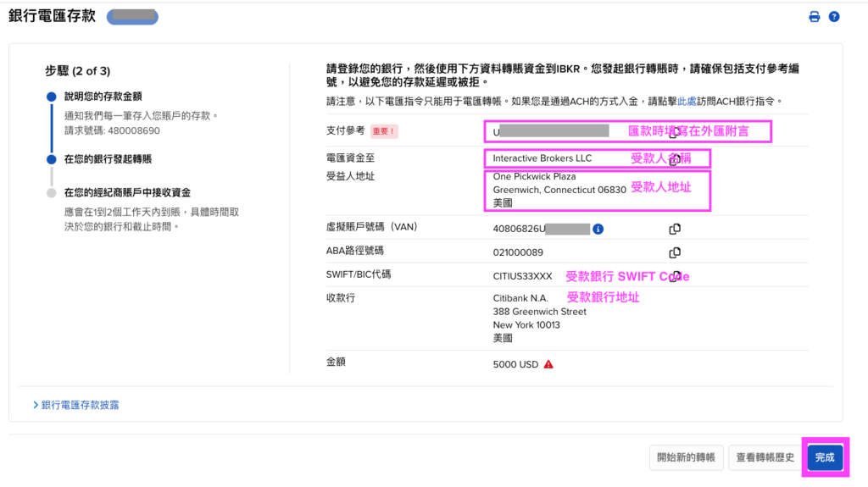Click the print icon at top right
868x487 pixels.
coord(815,17)
